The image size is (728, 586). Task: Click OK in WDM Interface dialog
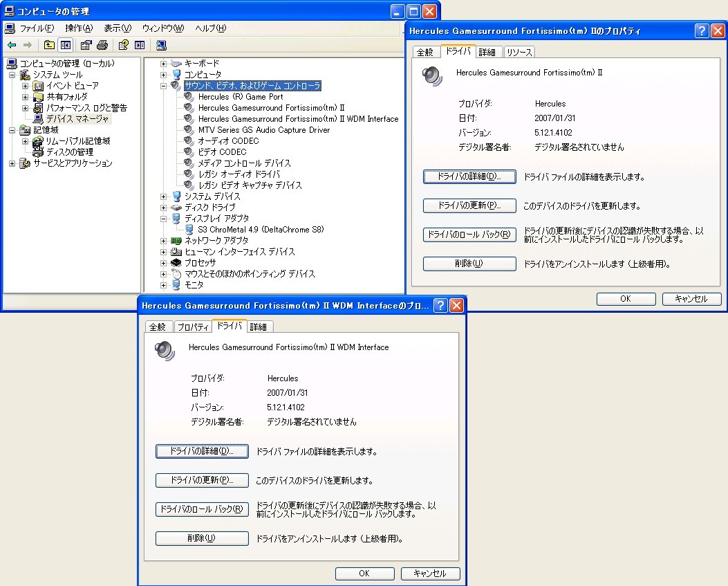click(x=364, y=574)
